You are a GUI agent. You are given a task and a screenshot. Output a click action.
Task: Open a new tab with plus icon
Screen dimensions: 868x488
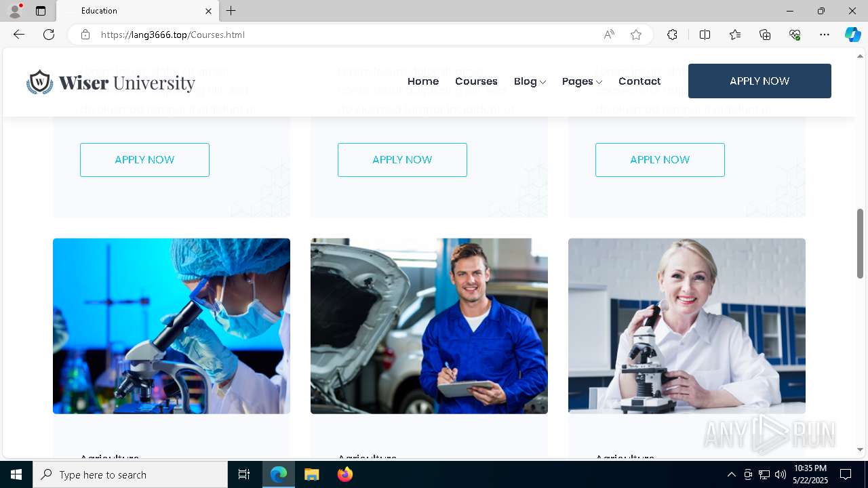click(231, 11)
